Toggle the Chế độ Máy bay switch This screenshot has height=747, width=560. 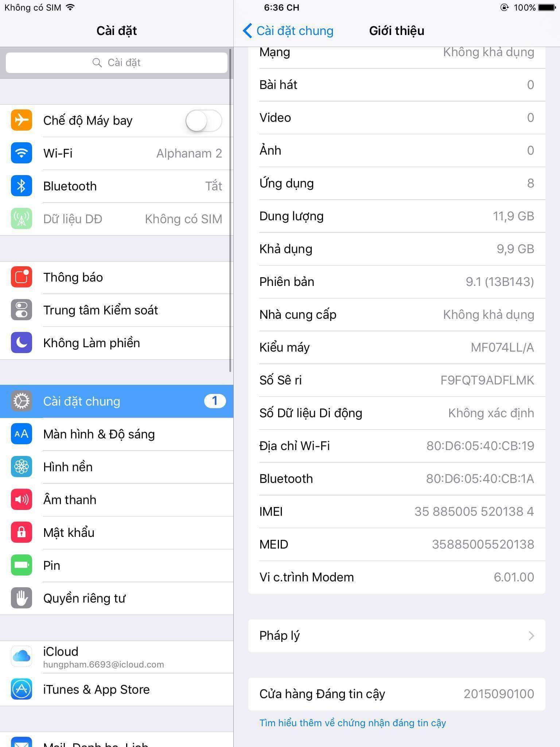pyautogui.click(x=203, y=121)
